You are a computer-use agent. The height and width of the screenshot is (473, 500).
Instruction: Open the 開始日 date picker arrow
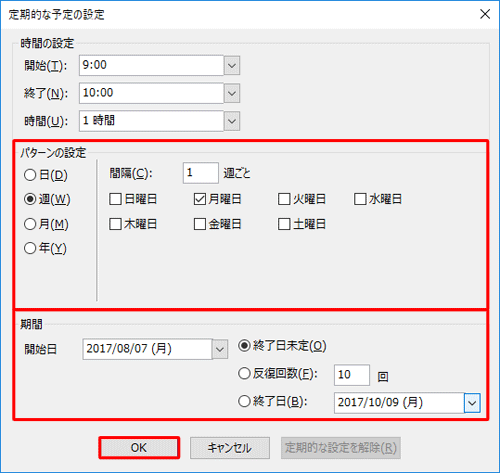tap(220, 349)
